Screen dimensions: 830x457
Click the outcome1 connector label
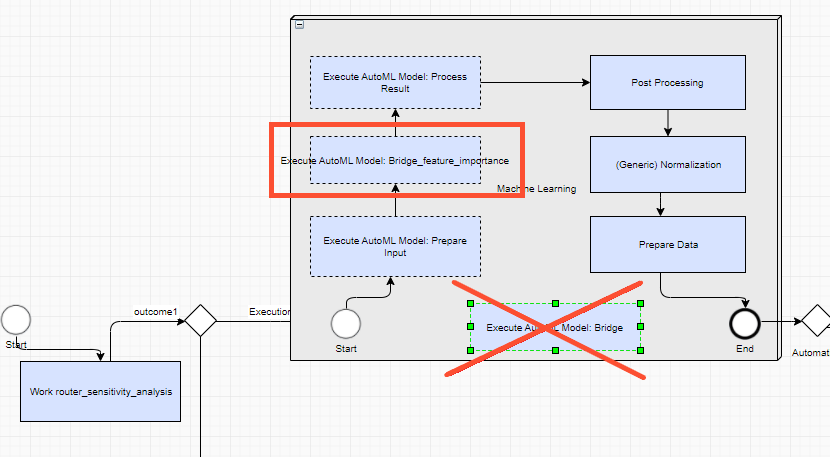pyautogui.click(x=156, y=312)
